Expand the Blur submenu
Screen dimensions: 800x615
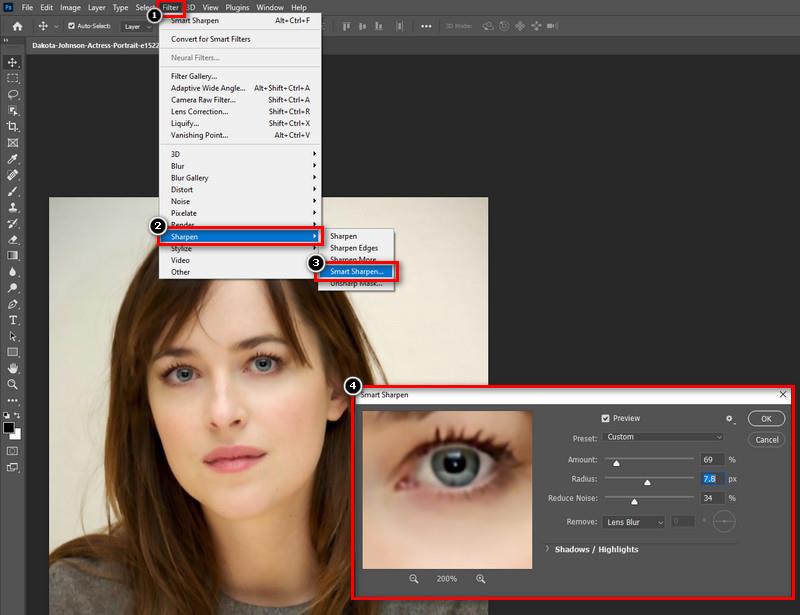240,166
